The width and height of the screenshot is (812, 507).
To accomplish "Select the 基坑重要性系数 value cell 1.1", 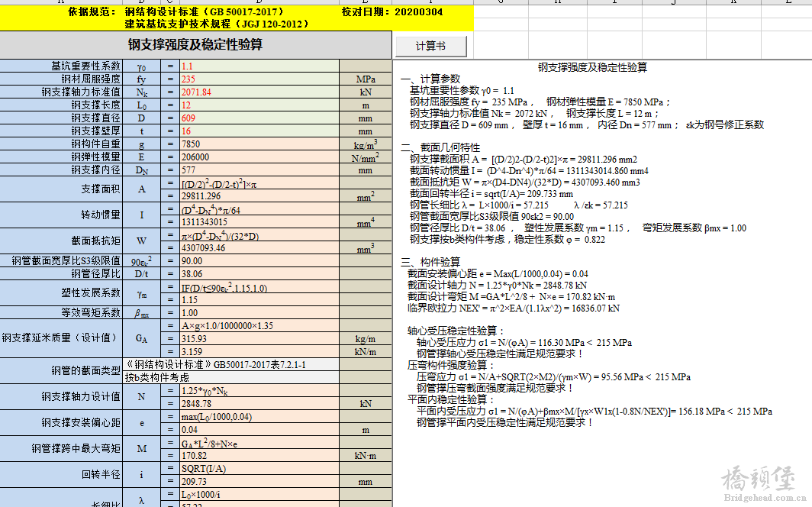I will pos(259,66).
